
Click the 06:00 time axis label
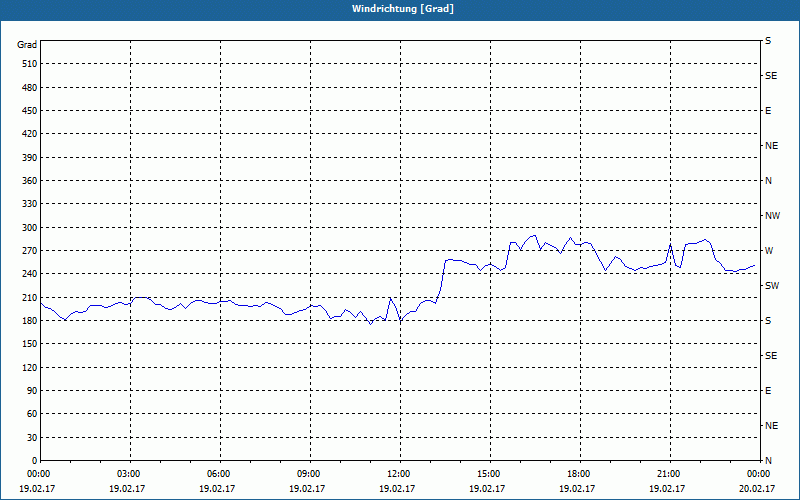(220, 474)
